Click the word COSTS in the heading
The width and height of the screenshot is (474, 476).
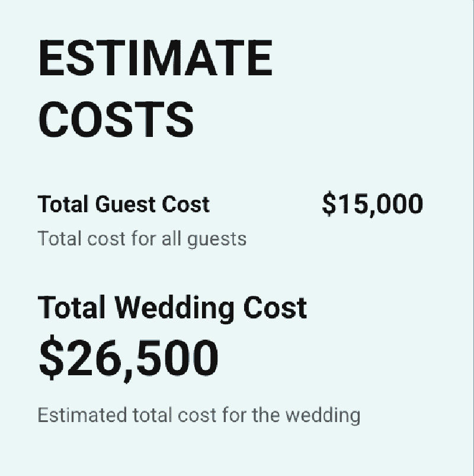pos(116,119)
